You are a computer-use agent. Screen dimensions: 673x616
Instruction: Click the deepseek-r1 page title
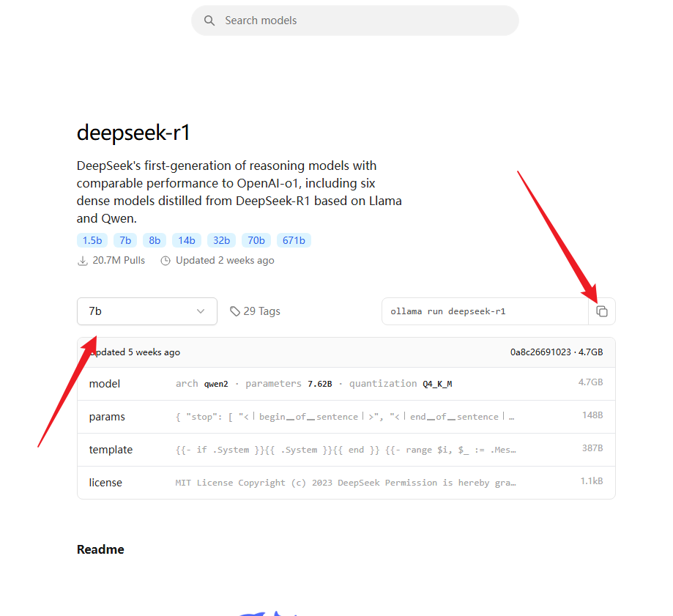tap(133, 133)
